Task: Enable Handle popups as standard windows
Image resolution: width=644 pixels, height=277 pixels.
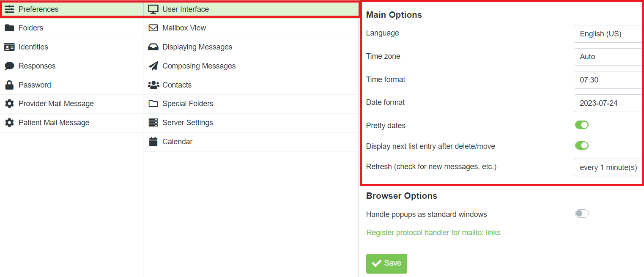Action: pyautogui.click(x=581, y=214)
